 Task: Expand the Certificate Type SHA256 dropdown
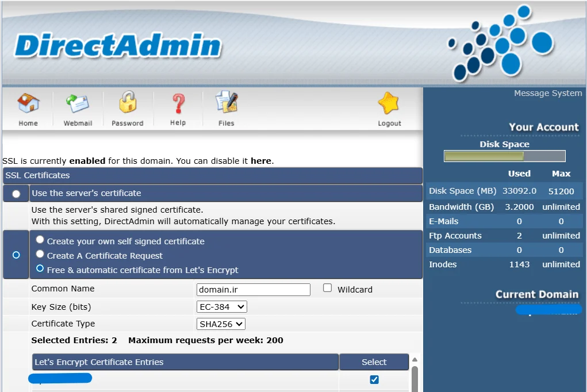pyautogui.click(x=221, y=324)
